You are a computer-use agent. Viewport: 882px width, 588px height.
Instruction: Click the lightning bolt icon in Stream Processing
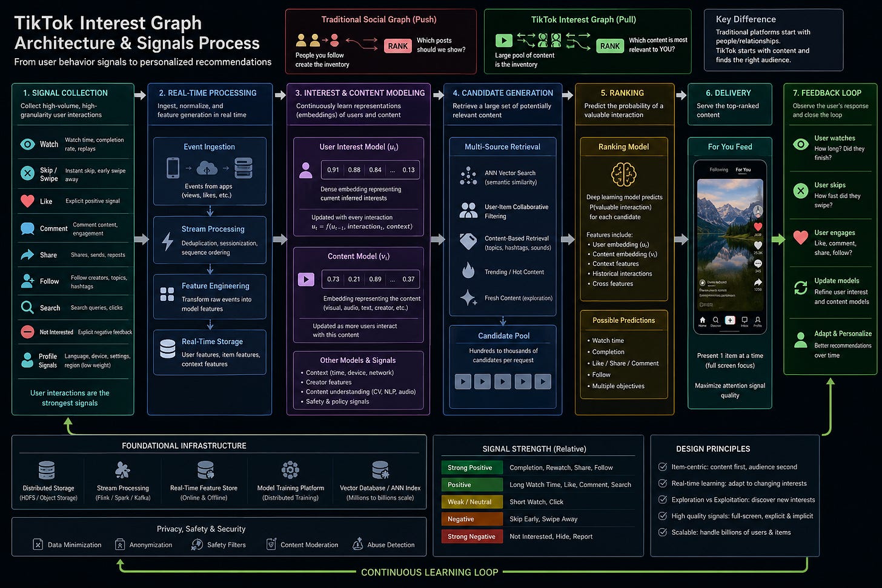[168, 240]
